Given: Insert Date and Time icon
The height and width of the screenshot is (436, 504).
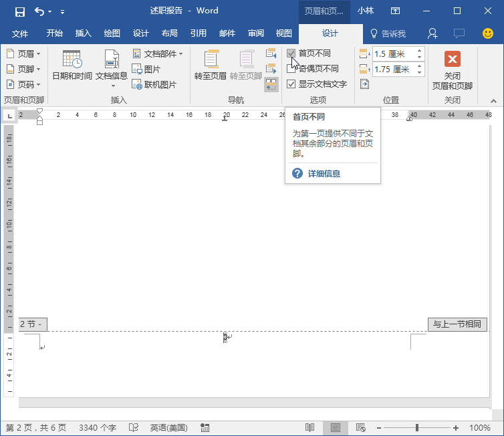Looking at the screenshot, I should (x=72, y=65).
